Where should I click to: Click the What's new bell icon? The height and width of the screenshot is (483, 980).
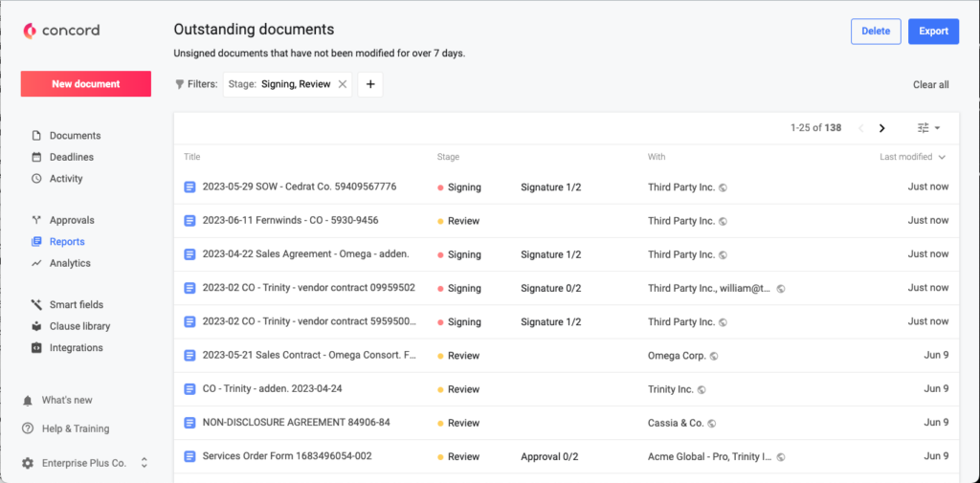point(28,400)
